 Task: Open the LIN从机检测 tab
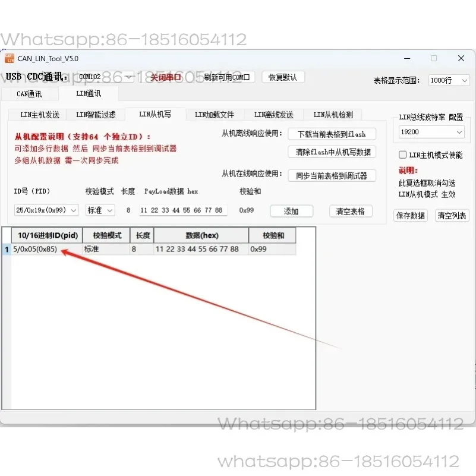coord(333,115)
